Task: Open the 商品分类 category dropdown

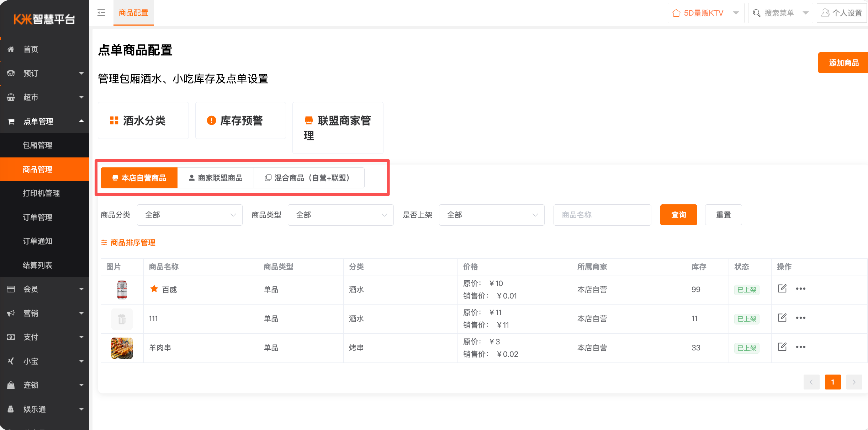Action: tap(190, 215)
